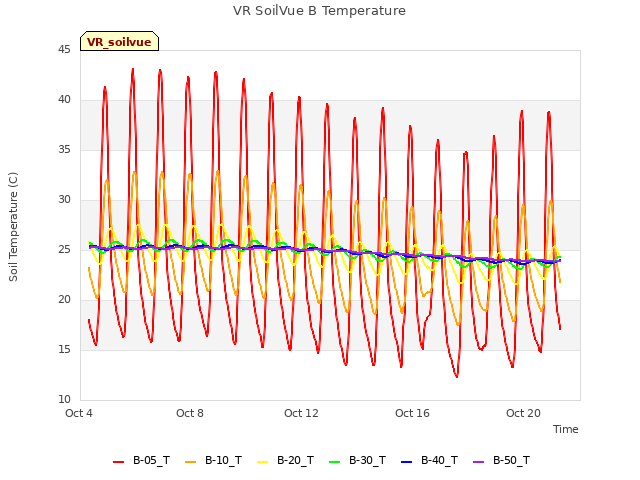Screen dimensions: 640x480
Task: Click the 15 y-axis tick label
Action: point(64,349)
